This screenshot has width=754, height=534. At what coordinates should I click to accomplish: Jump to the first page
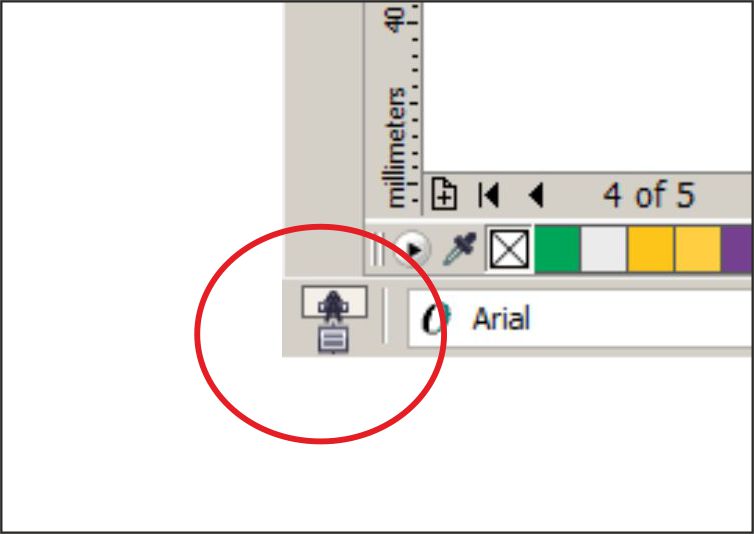click(489, 195)
